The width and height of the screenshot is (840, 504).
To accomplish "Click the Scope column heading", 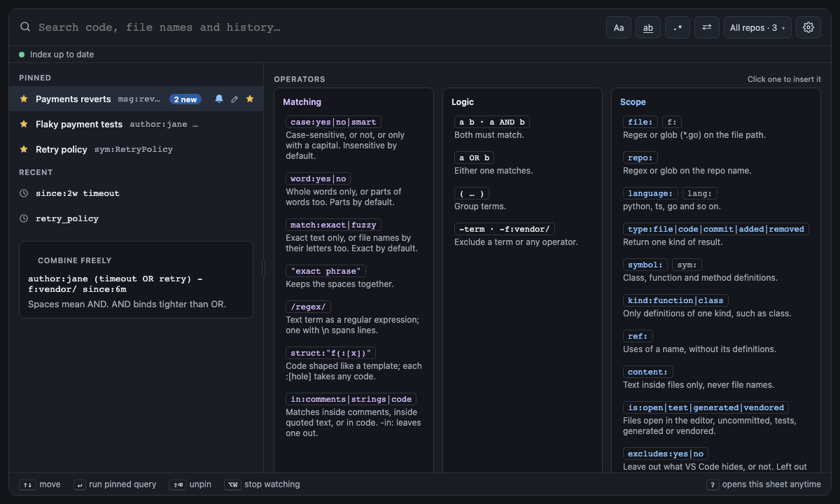I will tap(633, 102).
